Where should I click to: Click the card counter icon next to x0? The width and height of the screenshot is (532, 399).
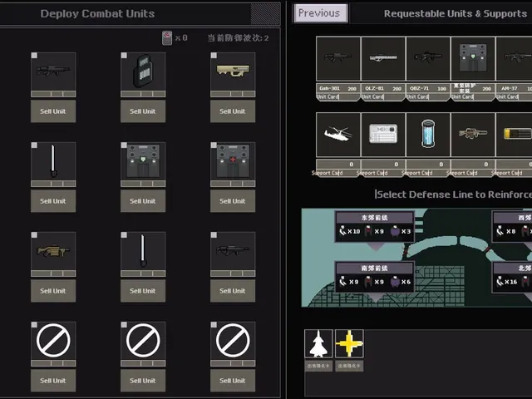click(x=167, y=37)
